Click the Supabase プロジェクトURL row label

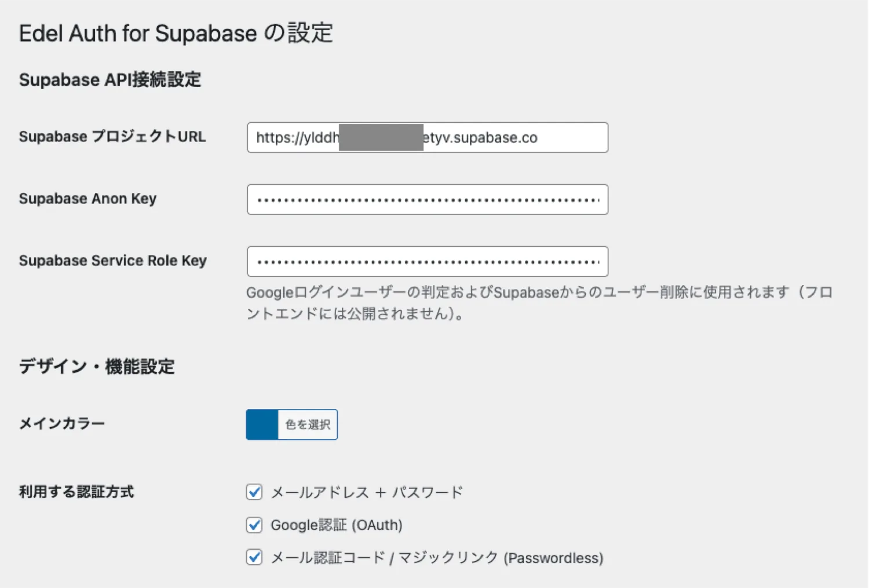coord(112,137)
